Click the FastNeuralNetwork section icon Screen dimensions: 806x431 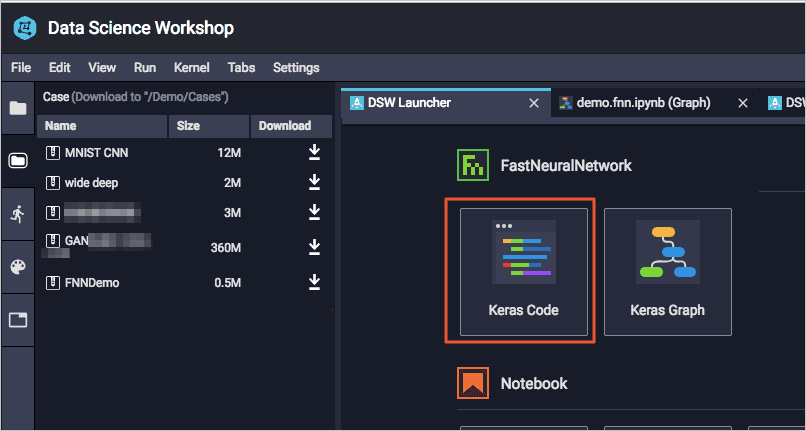(473, 166)
